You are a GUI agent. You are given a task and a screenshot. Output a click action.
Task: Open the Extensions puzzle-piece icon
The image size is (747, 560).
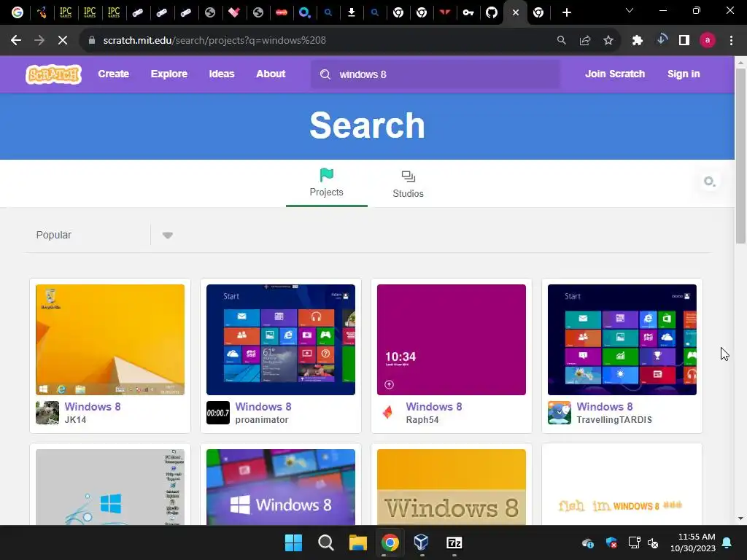pos(638,41)
